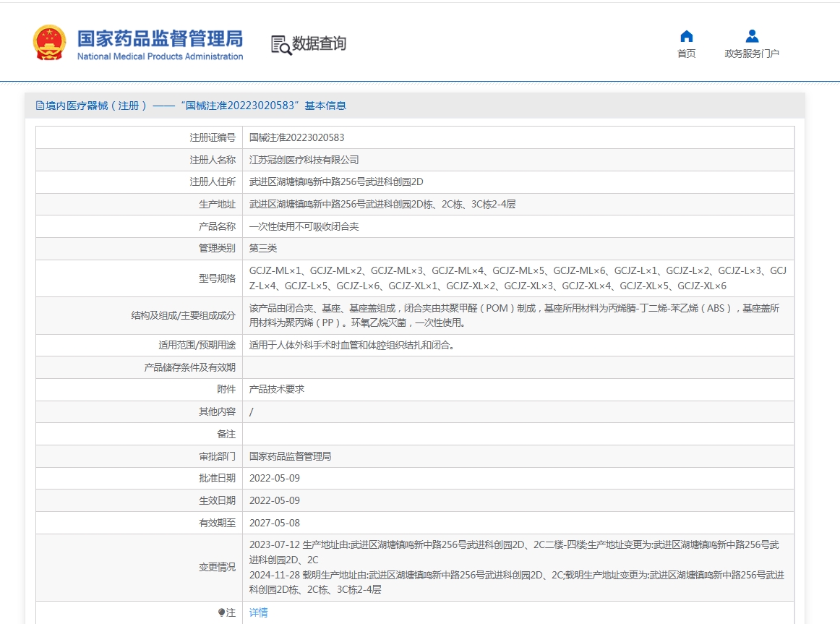The width and height of the screenshot is (840, 624).
Task: Click 批准日期 value 2022-05-09
Action: click(274, 479)
